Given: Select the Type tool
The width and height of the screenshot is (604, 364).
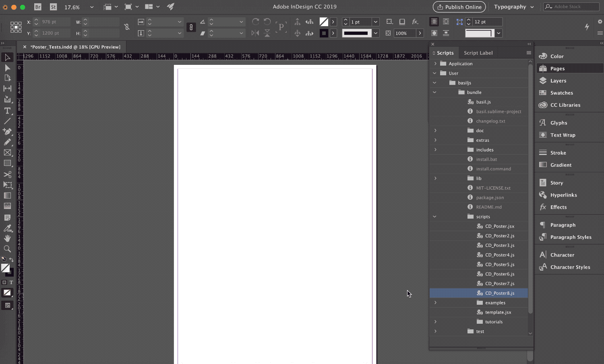Looking at the screenshot, I should tap(7, 111).
